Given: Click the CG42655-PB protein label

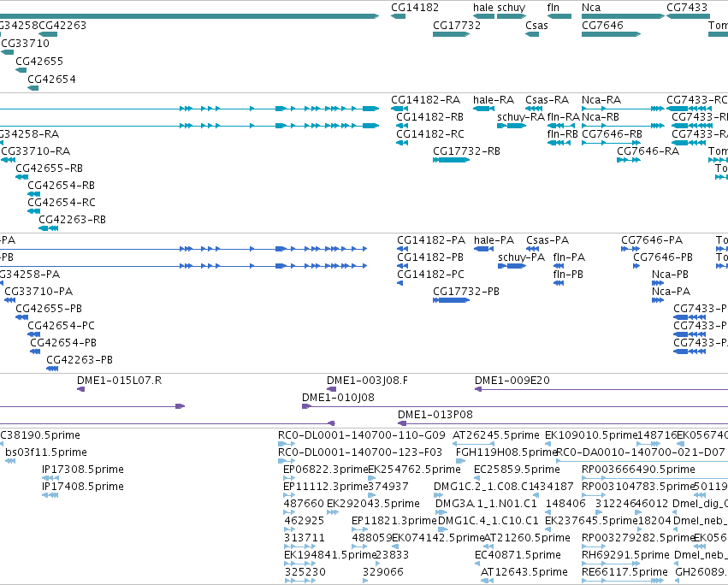Looking at the screenshot, I should 49,309.
